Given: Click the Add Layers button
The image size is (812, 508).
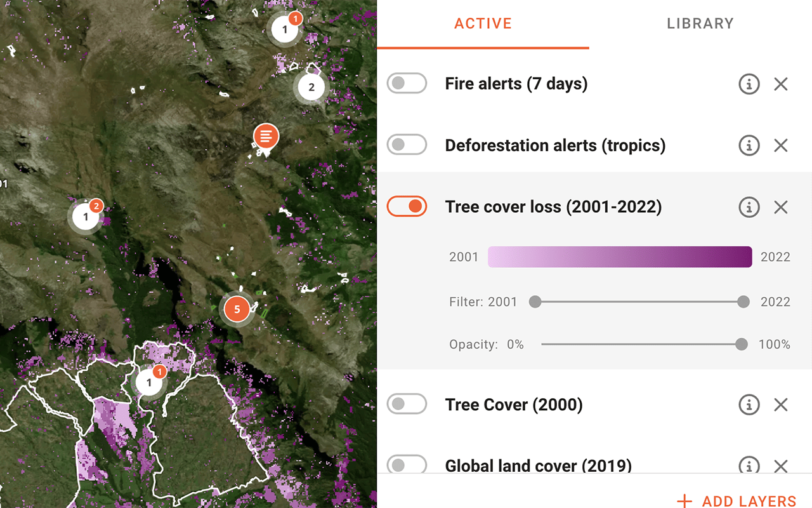Looking at the screenshot, I should coord(736,500).
